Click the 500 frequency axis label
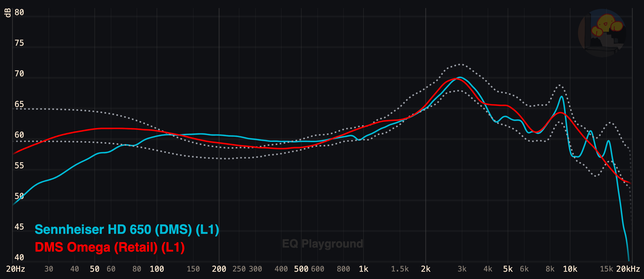Screen dimensions: 644x279 pyautogui.click(x=301, y=269)
